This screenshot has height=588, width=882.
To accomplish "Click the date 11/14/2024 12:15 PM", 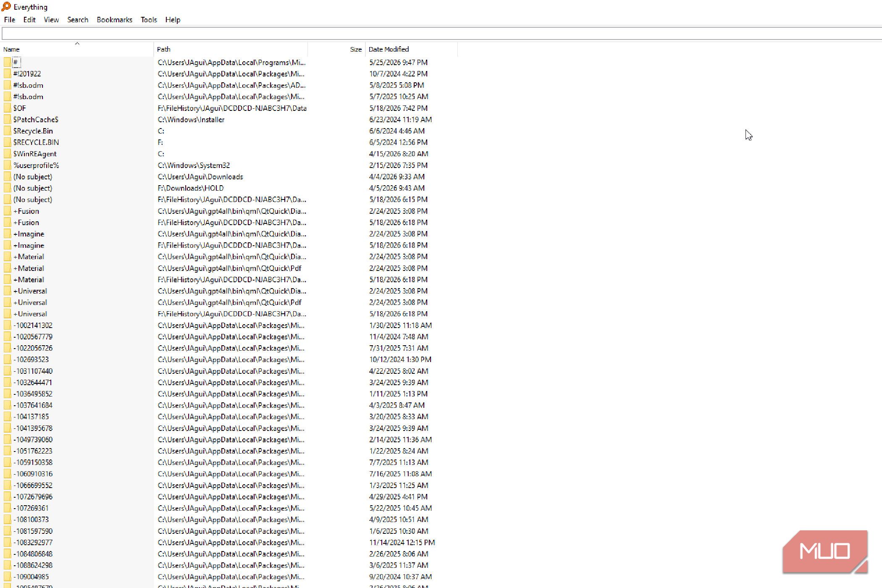I will point(402,542).
